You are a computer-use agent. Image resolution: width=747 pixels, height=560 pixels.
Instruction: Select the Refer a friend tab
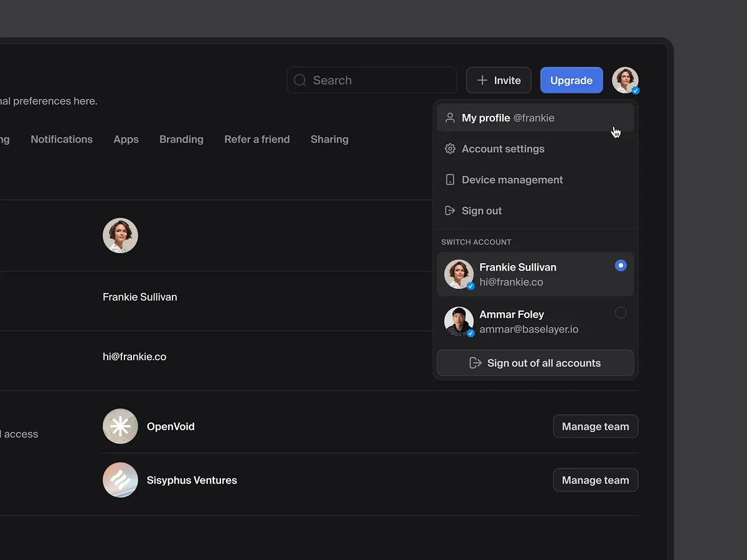[257, 139]
